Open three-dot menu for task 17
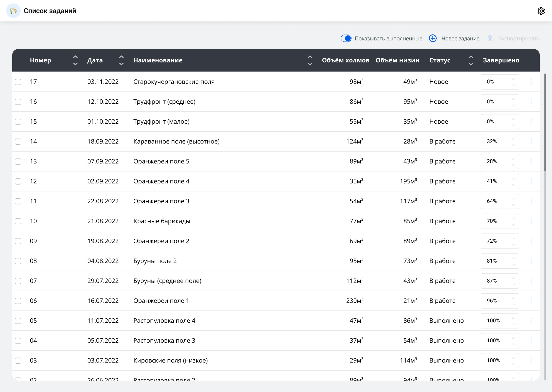Viewport: 552px width, 392px height. click(x=531, y=82)
